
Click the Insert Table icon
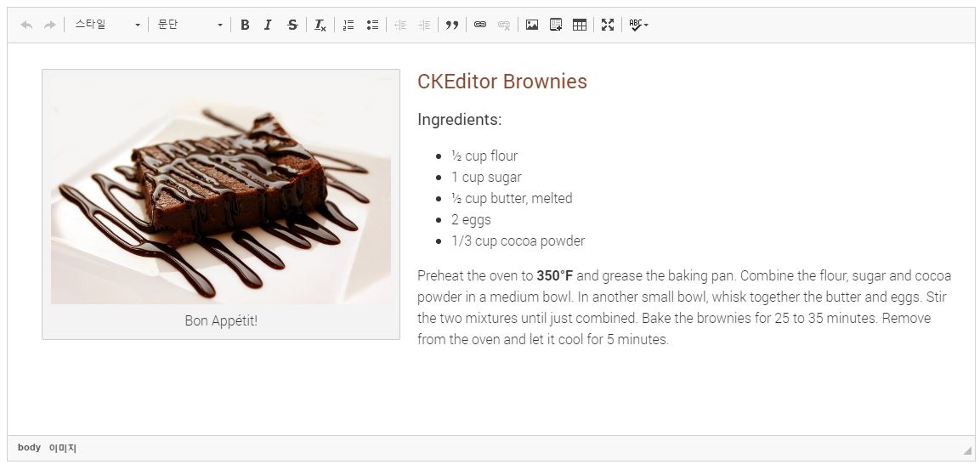point(580,25)
